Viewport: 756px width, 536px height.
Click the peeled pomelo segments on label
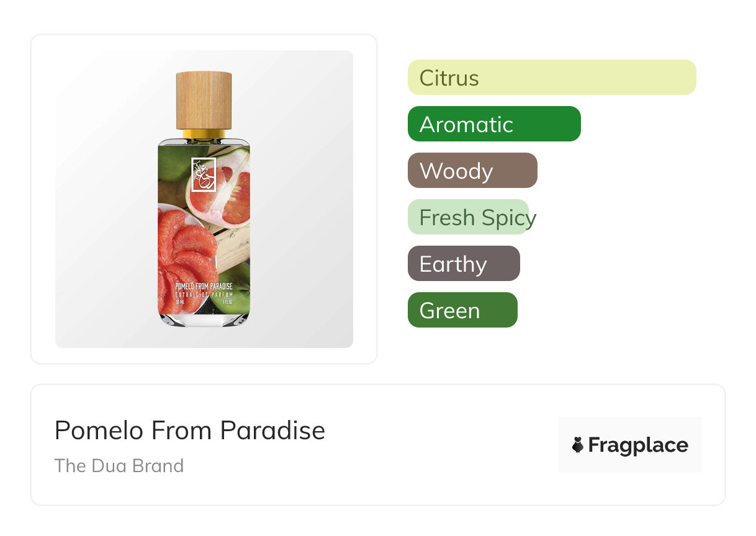coord(184,248)
